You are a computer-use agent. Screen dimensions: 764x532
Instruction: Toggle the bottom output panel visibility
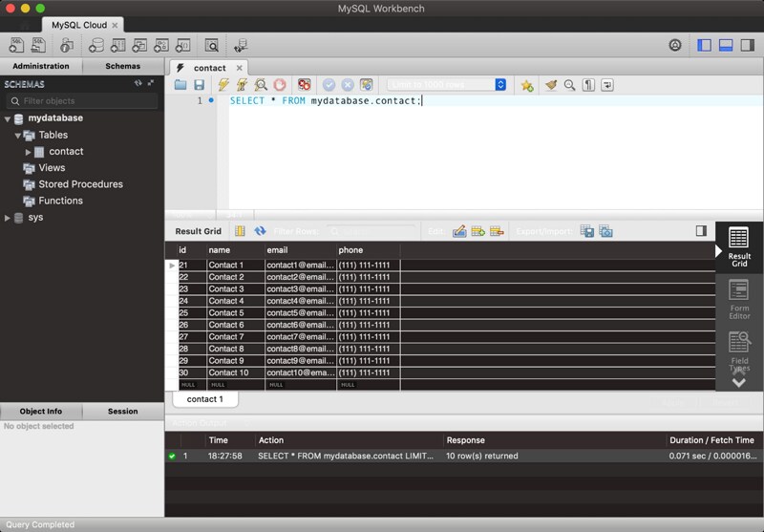coord(726,45)
